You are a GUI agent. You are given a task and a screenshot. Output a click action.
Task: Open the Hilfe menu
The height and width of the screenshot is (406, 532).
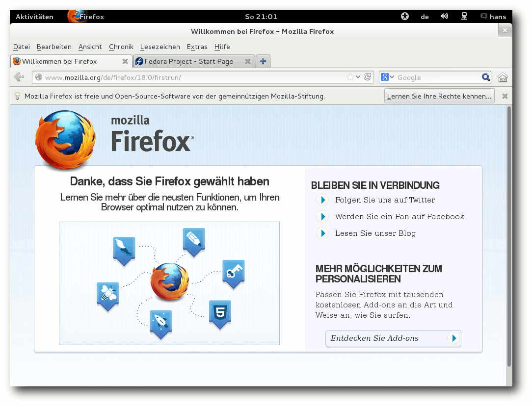click(222, 47)
